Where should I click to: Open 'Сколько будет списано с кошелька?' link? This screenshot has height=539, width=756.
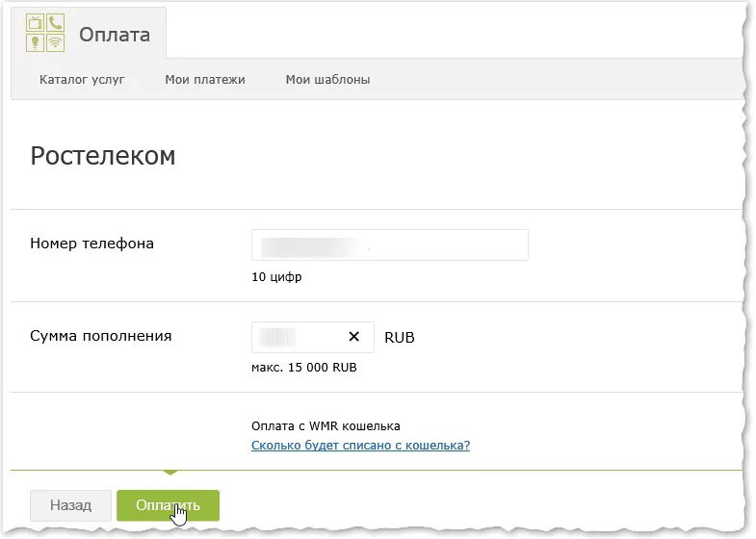360,445
